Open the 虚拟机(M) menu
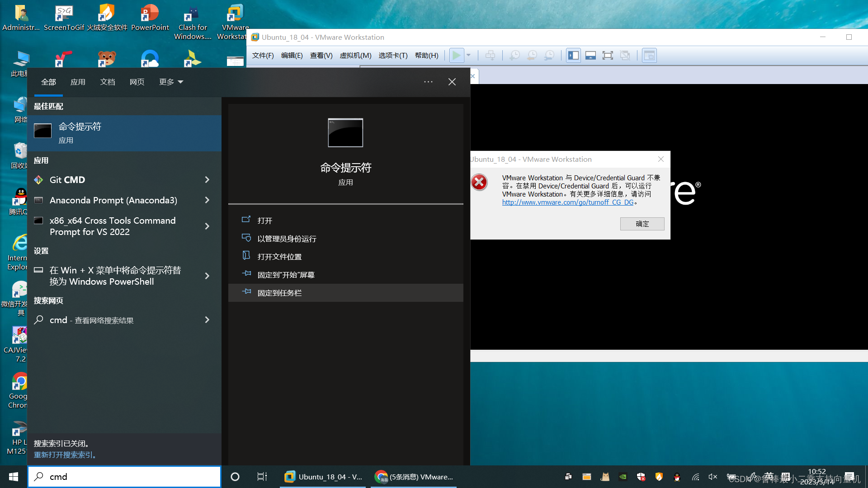The height and width of the screenshot is (488, 868). pyautogui.click(x=356, y=56)
